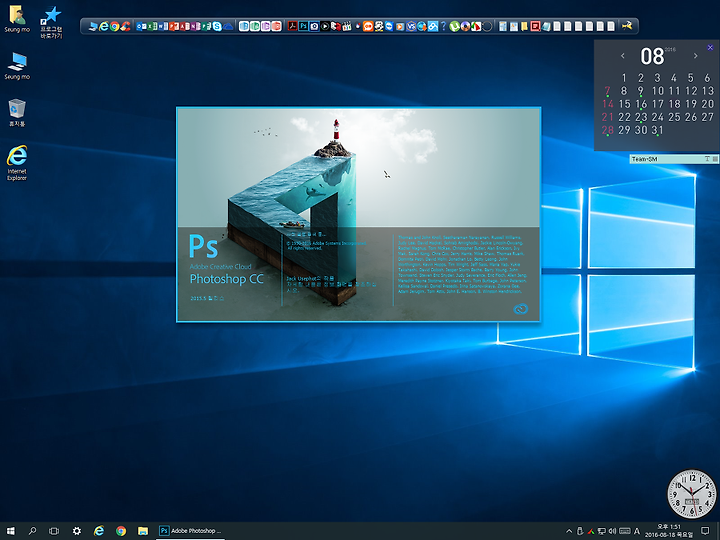The height and width of the screenshot is (540, 720).
Task: Click date 7 in the calendar widget
Action: click(x=608, y=91)
